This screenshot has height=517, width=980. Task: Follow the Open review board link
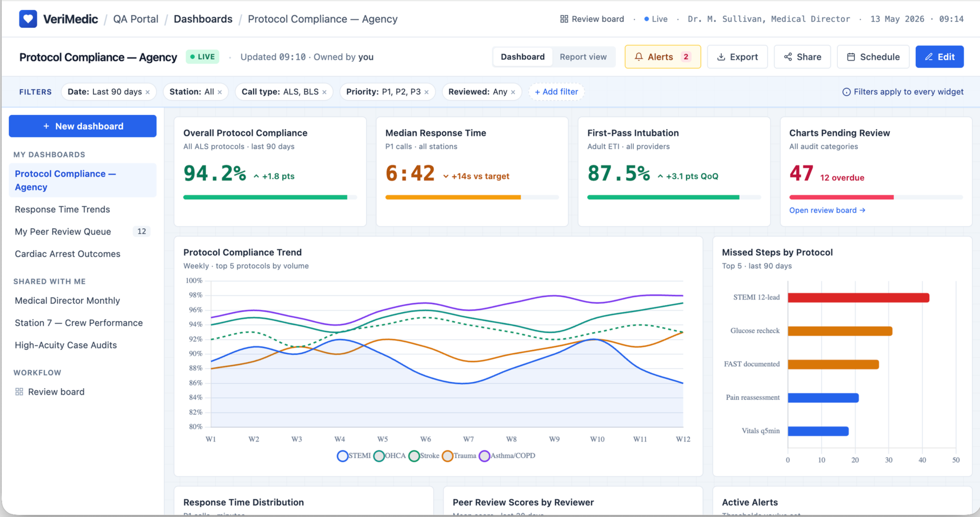[827, 210]
